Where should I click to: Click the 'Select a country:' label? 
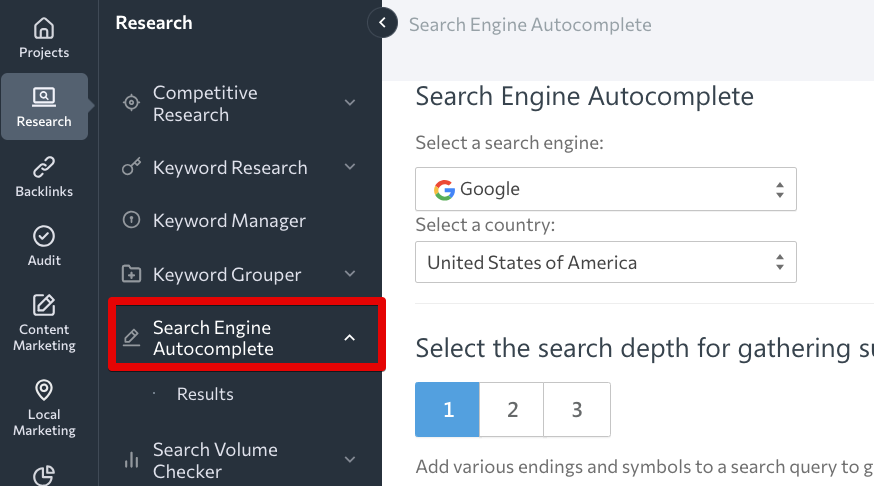[x=485, y=225]
